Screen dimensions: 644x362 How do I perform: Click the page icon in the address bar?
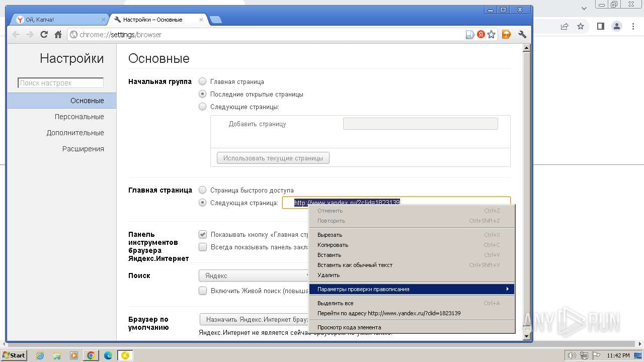point(470,34)
